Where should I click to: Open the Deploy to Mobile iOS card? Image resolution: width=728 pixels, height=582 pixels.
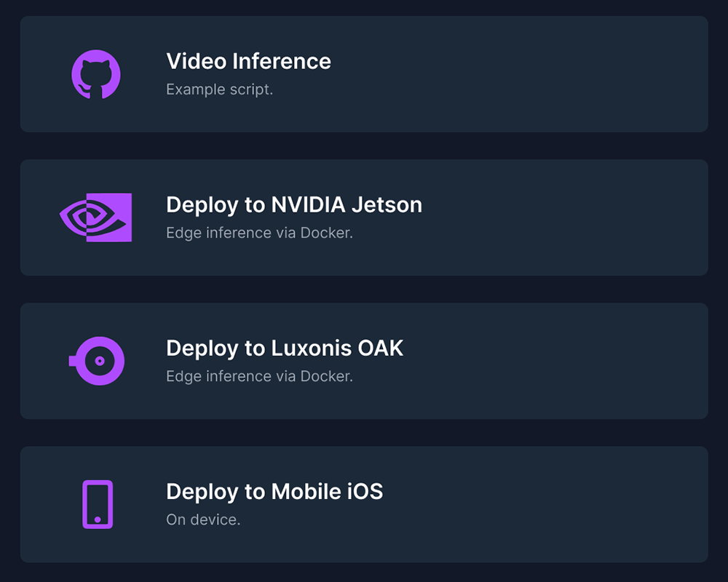click(364, 503)
